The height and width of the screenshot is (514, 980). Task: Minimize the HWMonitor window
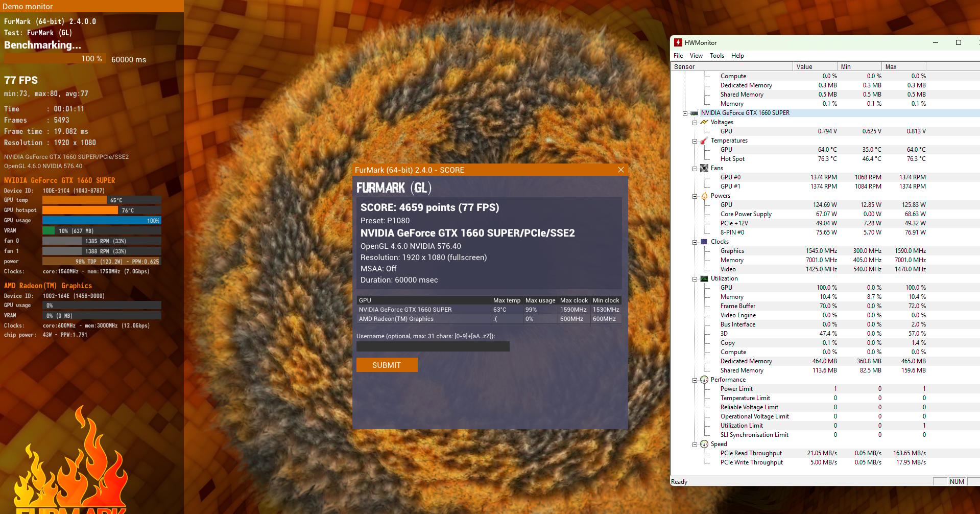936,42
